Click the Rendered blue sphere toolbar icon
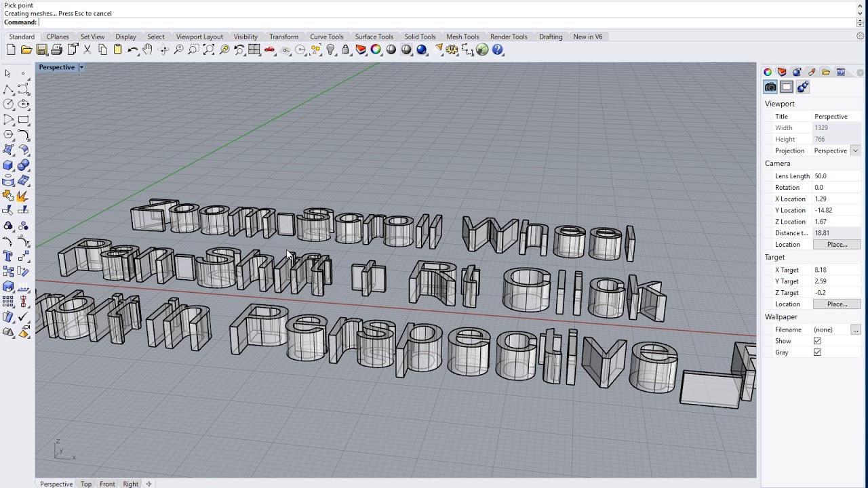 point(421,49)
